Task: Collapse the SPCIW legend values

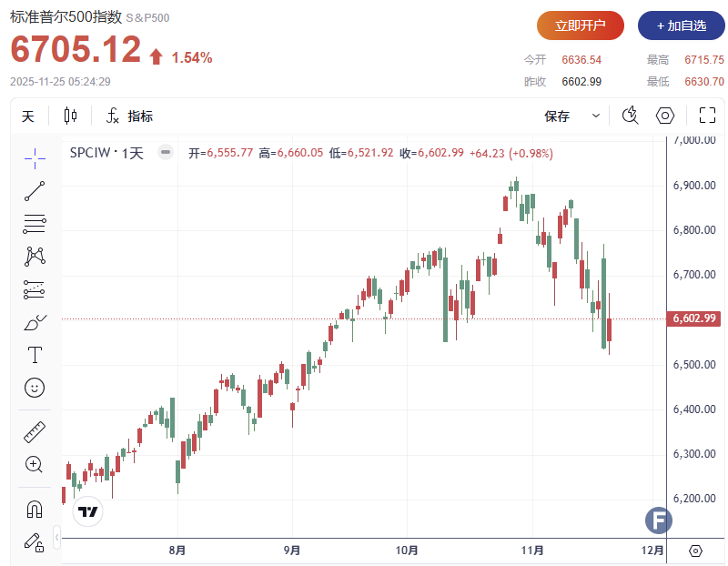Action: click(165, 153)
